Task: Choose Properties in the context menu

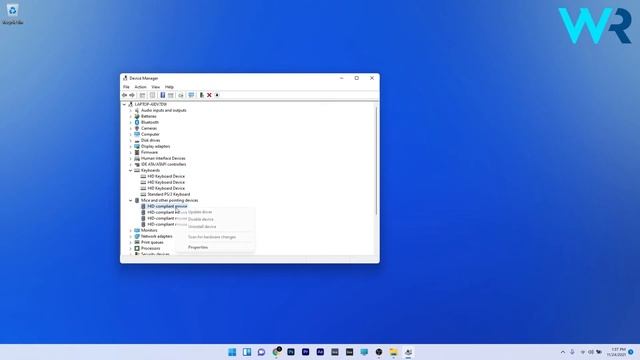Action: coord(198,247)
